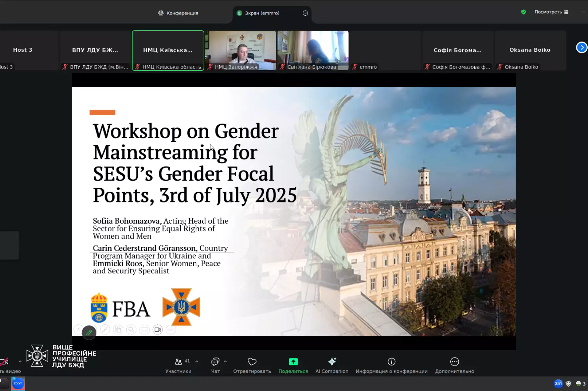The image size is (588, 391).
Task: Click the Вище професійне училище logo
Action: [x=62, y=356]
